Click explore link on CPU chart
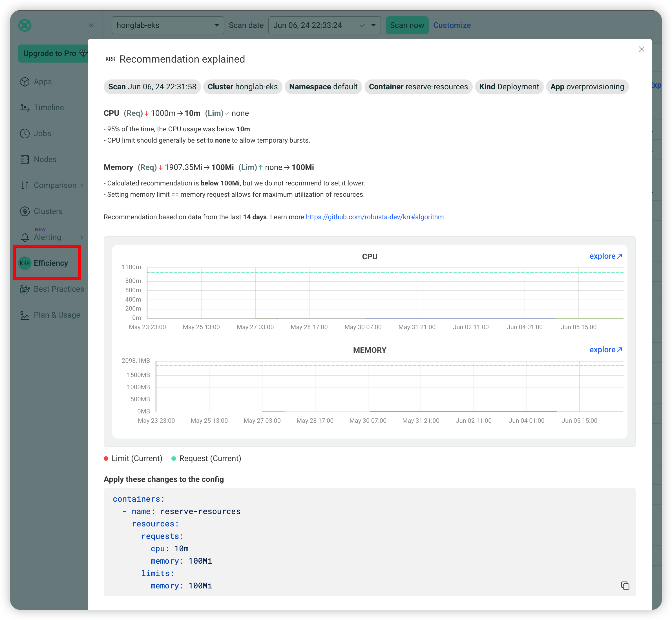The width and height of the screenshot is (672, 620). (605, 256)
